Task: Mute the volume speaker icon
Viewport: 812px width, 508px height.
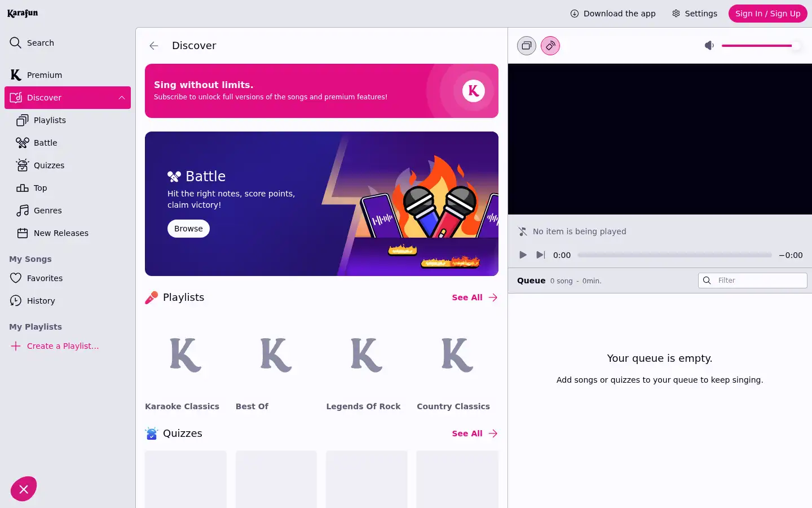Action: [x=709, y=45]
